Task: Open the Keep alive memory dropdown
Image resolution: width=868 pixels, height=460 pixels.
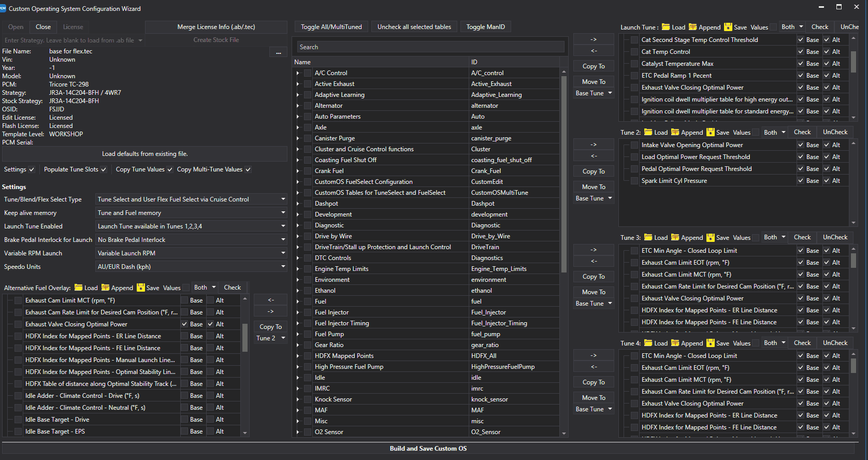Action: pyautogui.click(x=192, y=213)
